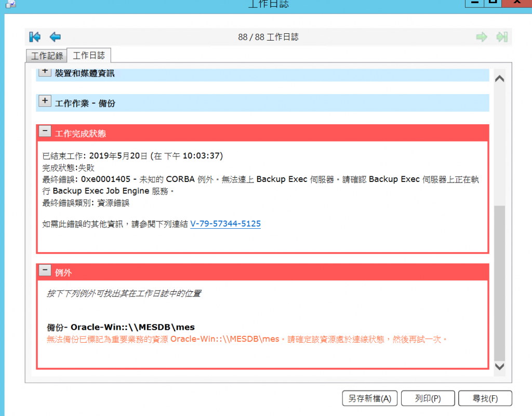Screen dimensions: 532x416
Task: Collapse the 工作完成狀態 section
Action: tap(45, 131)
